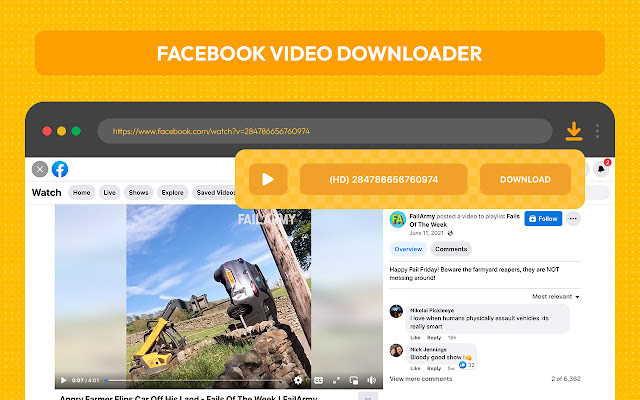The image size is (640, 400).
Task: Open the post options ellipsis menu
Action: click(x=573, y=219)
